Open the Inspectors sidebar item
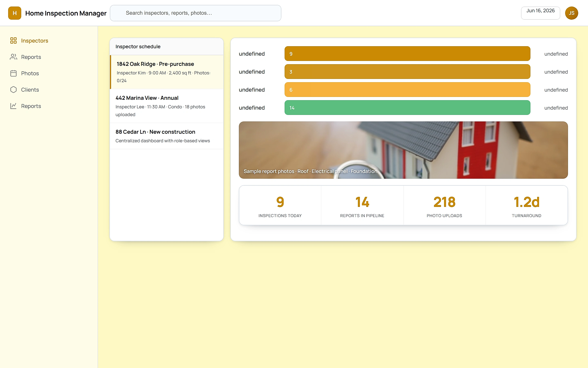Viewport: 588px width, 368px height. (49, 40)
